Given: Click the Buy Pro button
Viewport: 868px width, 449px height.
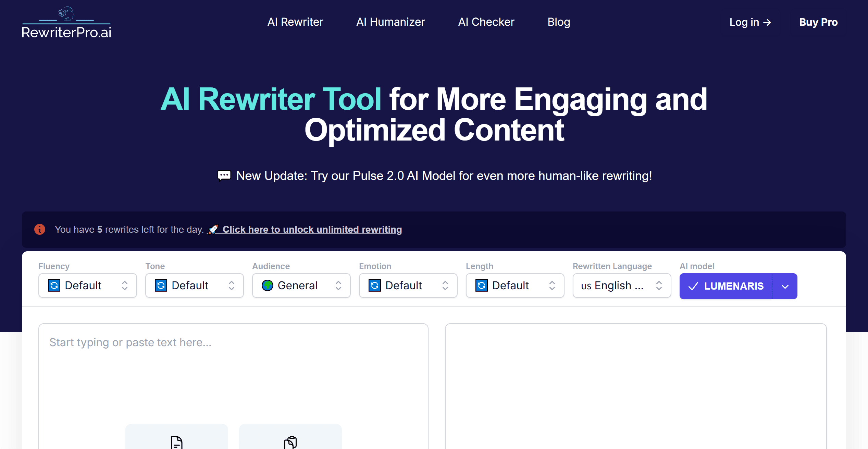Looking at the screenshot, I should 818,22.
